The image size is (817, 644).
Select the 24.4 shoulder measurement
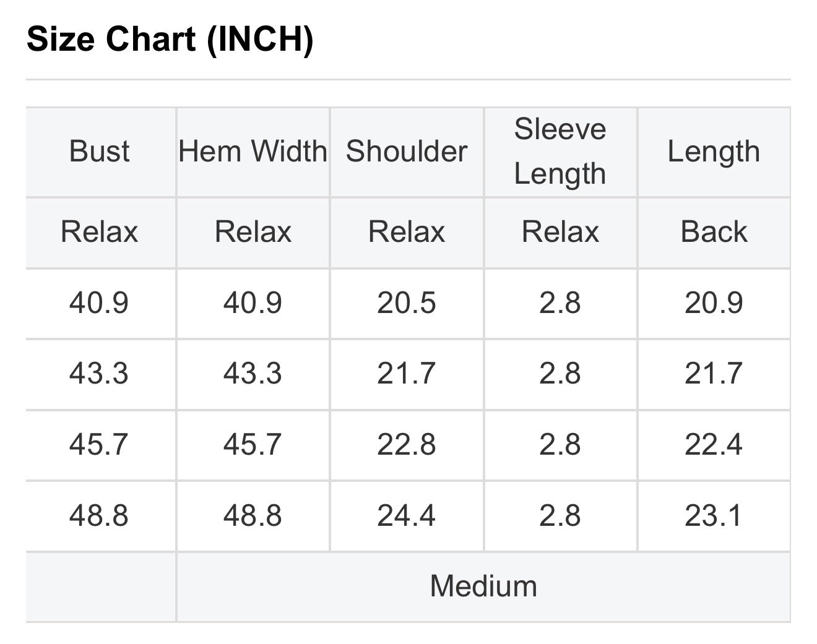pos(407,515)
